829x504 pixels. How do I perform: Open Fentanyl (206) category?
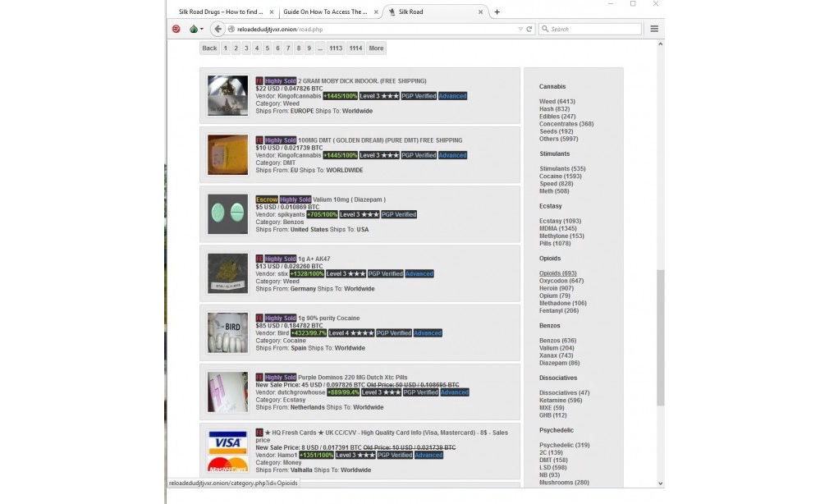pos(559,310)
